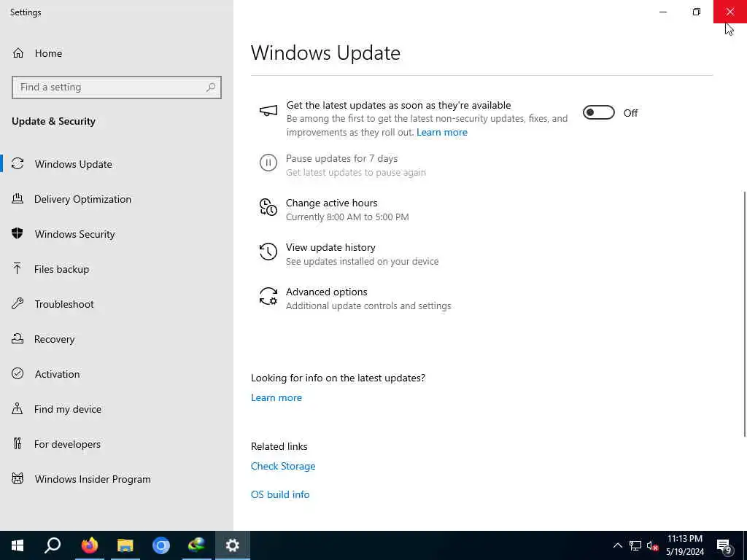Click the network icon in system tray

[x=635, y=546]
